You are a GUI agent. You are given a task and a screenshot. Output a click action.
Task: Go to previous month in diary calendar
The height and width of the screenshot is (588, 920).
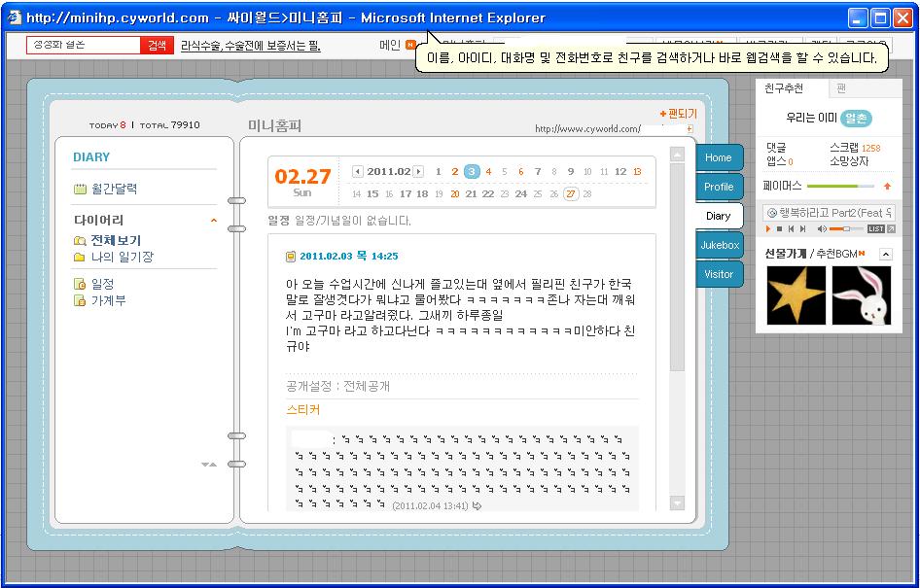point(357,172)
